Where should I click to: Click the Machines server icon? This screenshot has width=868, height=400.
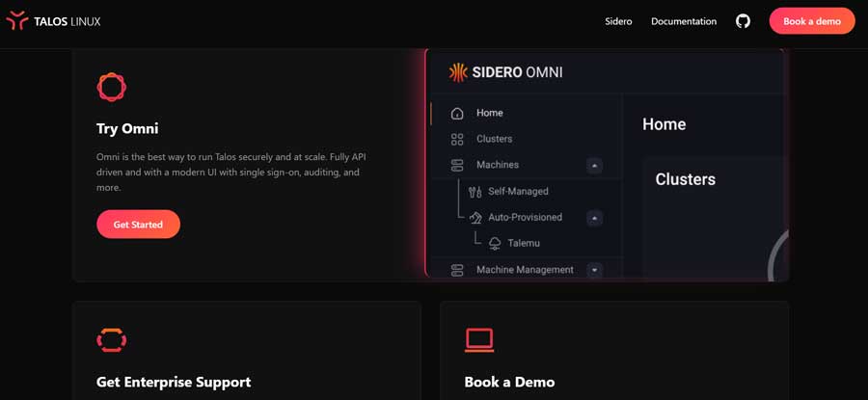tap(457, 166)
